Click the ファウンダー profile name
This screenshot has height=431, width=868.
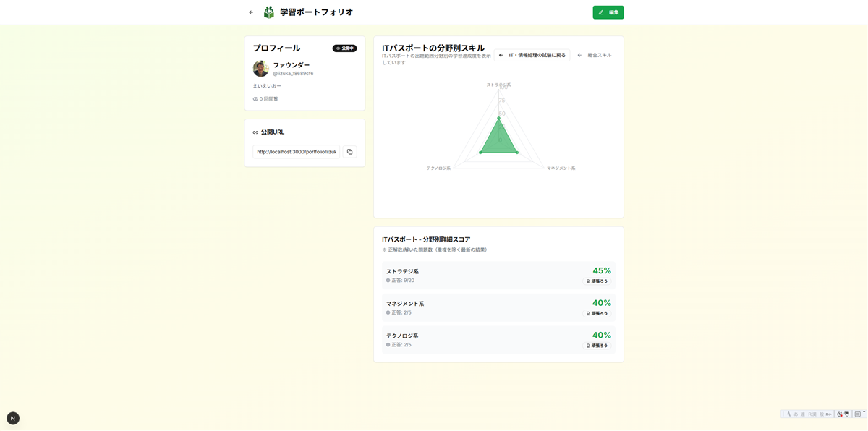pos(292,65)
